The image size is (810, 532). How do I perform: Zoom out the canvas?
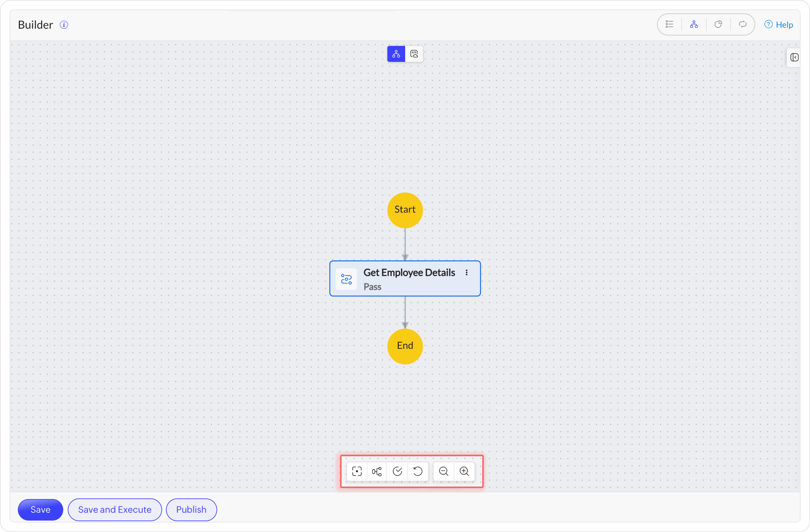point(443,471)
